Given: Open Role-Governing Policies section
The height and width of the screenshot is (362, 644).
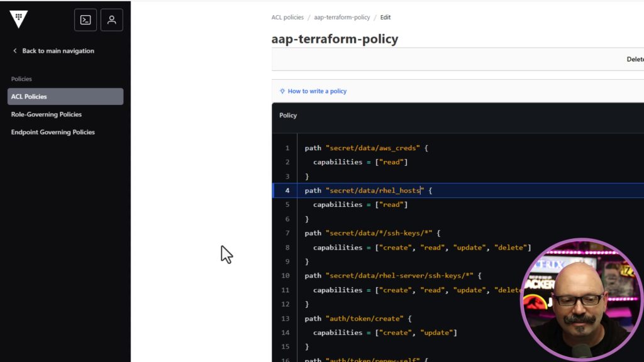Looking at the screenshot, I should [47, 114].
